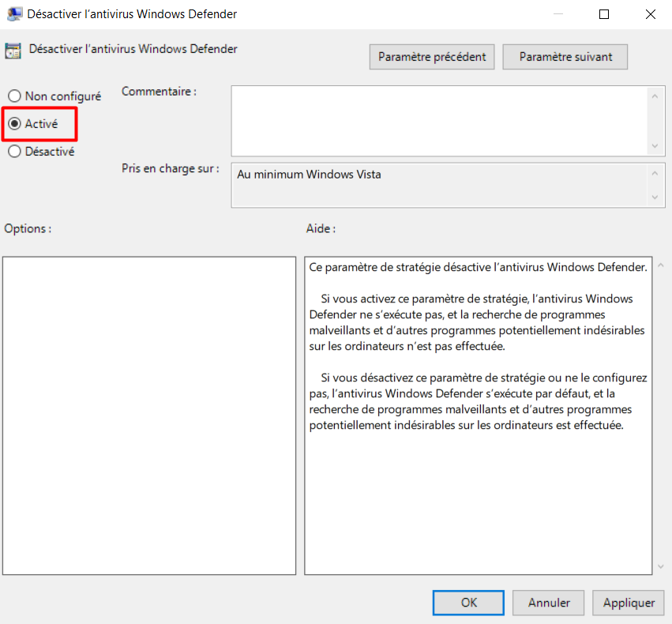Select the "Activé" radio button

14,123
